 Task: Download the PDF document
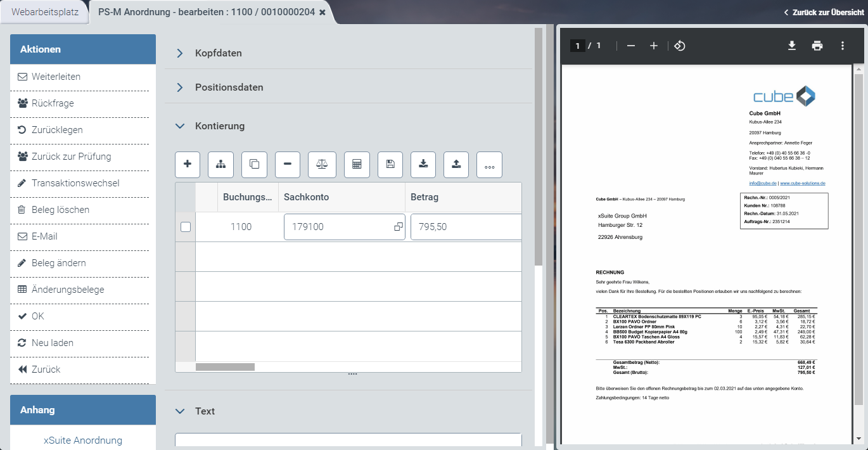point(791,46)
